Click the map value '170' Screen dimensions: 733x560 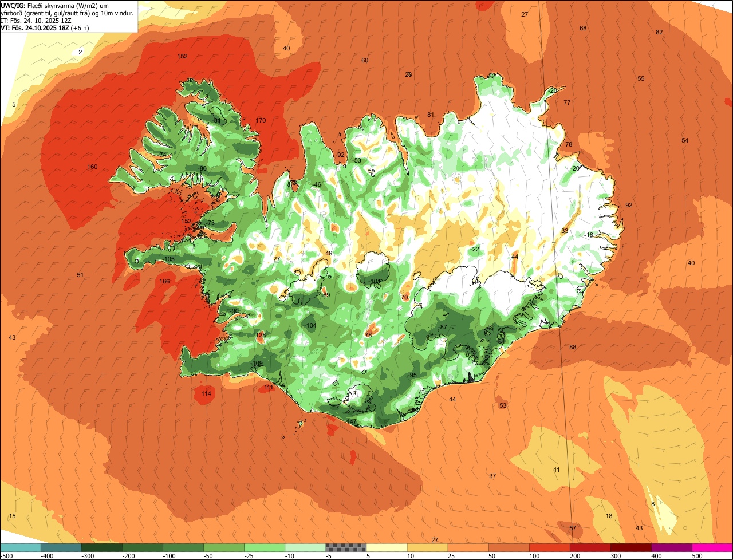tap(261, 120)
